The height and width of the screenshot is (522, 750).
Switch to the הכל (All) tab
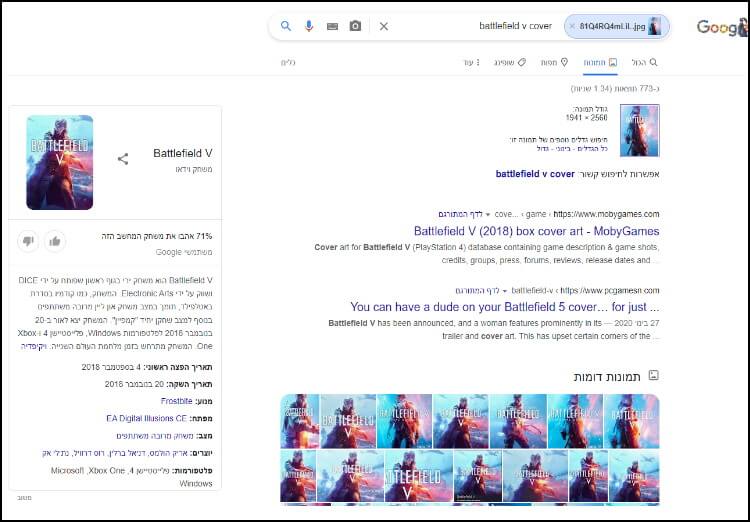point(644,62)
